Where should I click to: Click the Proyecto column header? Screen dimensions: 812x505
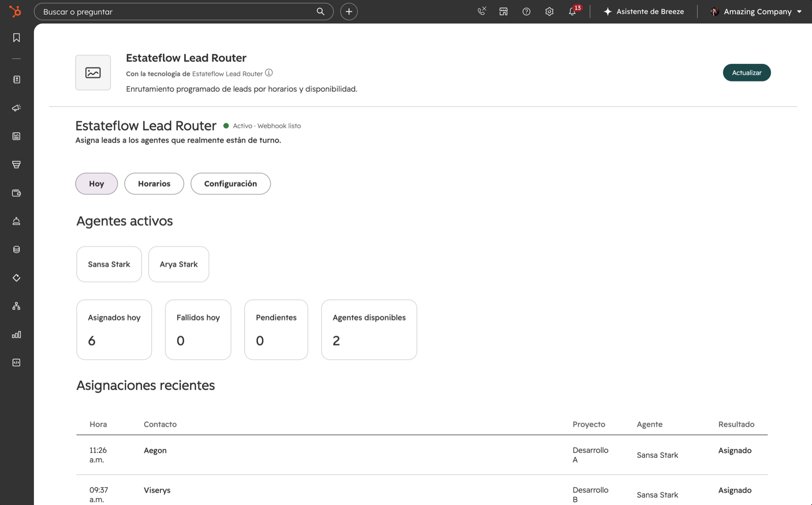click(589, 424)
